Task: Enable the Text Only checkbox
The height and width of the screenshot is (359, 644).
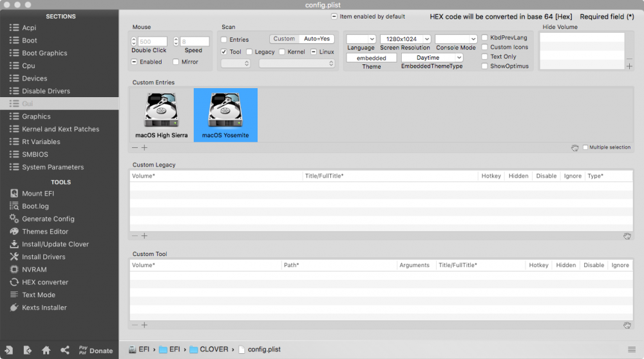Action: (485, 56)
